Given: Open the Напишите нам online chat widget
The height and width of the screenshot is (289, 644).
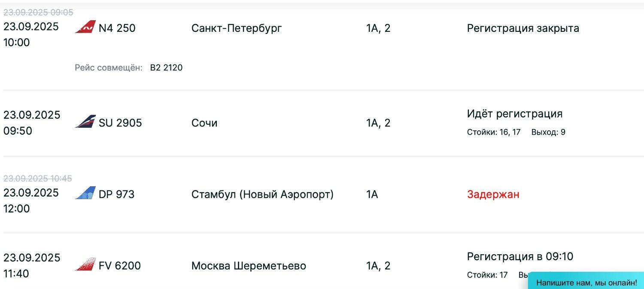Looking at the screenshot, I should click(586, 283).
